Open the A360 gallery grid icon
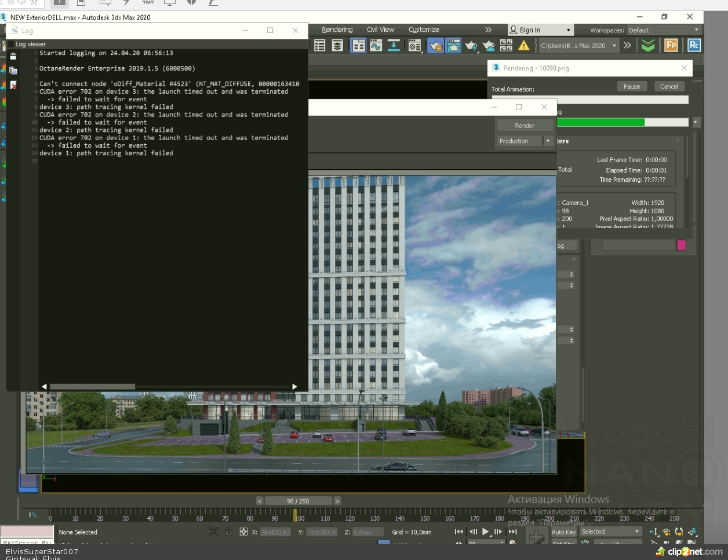Screen dimensions: 728x560 pos(506,45)
